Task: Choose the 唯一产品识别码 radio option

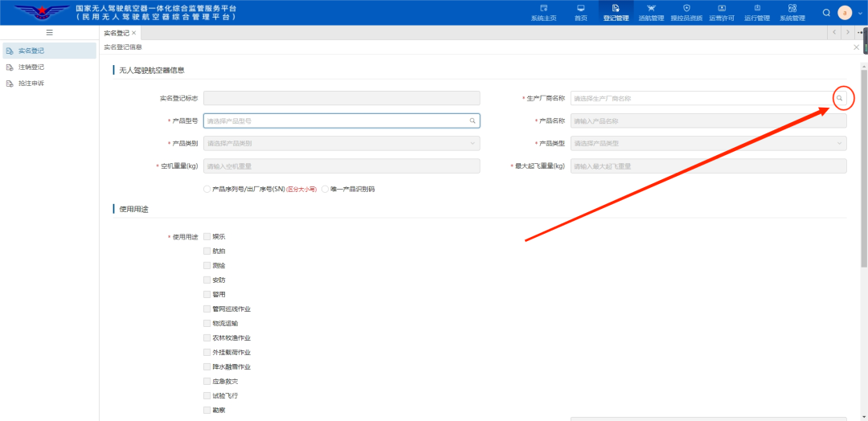Action: pos(325,190)
